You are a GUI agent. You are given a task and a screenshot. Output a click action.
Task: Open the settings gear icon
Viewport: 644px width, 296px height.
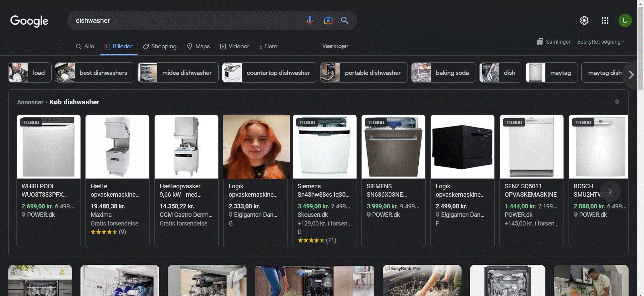tap(584, 20)
